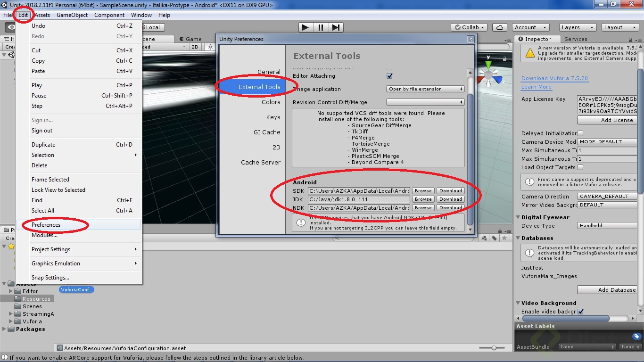Screen dimensions: 644x362
Task: Select the Colors preferences category
Action: tap(271, 102)
